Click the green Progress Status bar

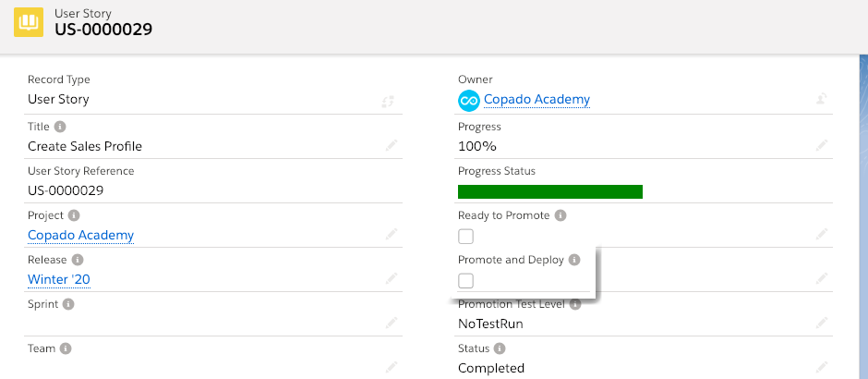tap(549, 191)
